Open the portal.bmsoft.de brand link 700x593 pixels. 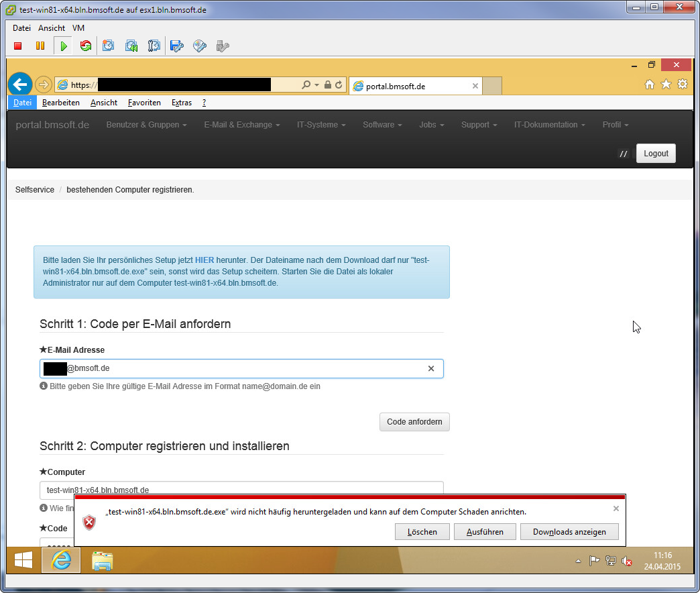53,125
